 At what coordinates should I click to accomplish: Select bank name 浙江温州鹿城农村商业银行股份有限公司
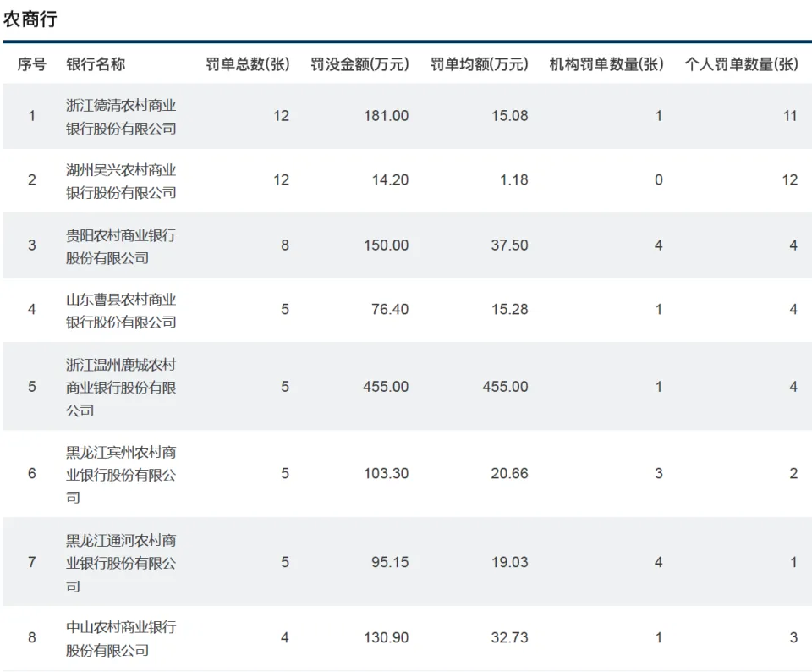point(121,387)
